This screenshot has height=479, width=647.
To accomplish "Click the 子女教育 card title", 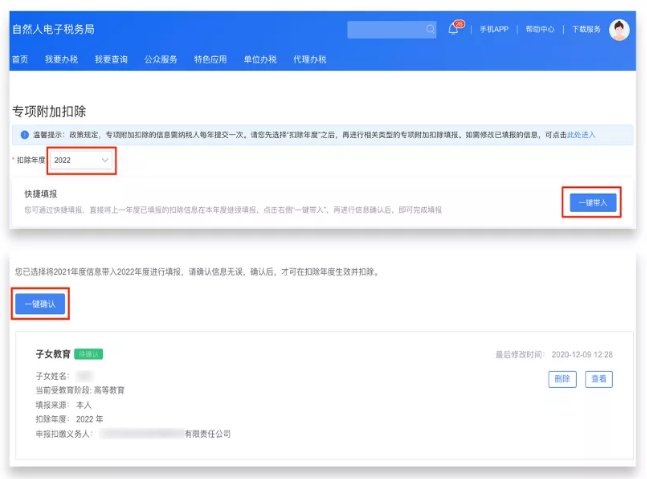I will click(53, 354).
